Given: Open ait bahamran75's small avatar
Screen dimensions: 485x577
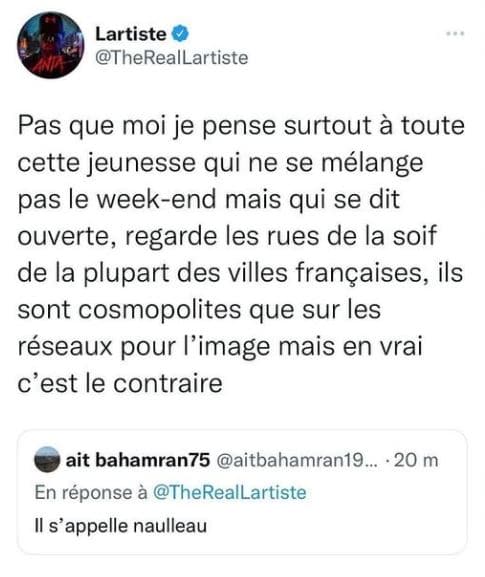Looking at the screenshot, I should pyautogui.click(x=47, y=460).
